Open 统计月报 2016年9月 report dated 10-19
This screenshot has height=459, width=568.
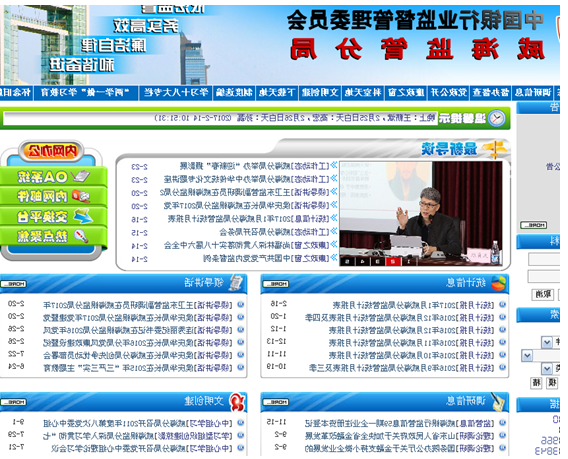[402, 368]
